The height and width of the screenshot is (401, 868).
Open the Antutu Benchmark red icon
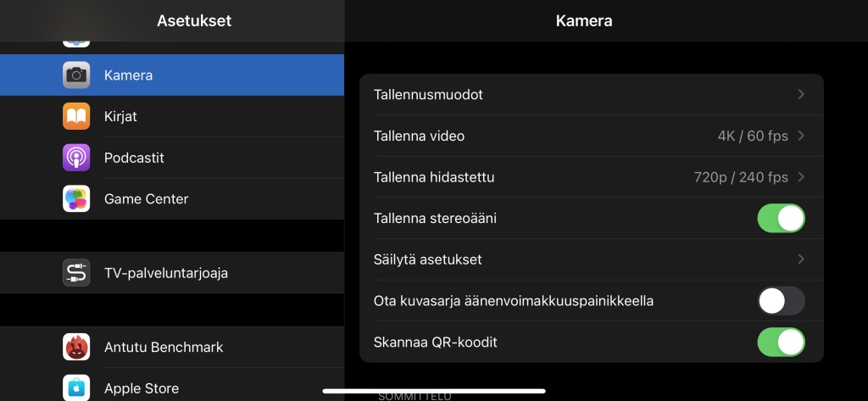pyautogui.click(x=75, y=348)
